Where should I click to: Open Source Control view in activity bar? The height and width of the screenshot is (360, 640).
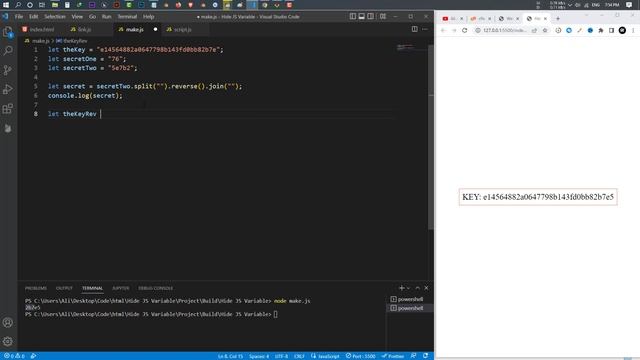tap(8, 70)
